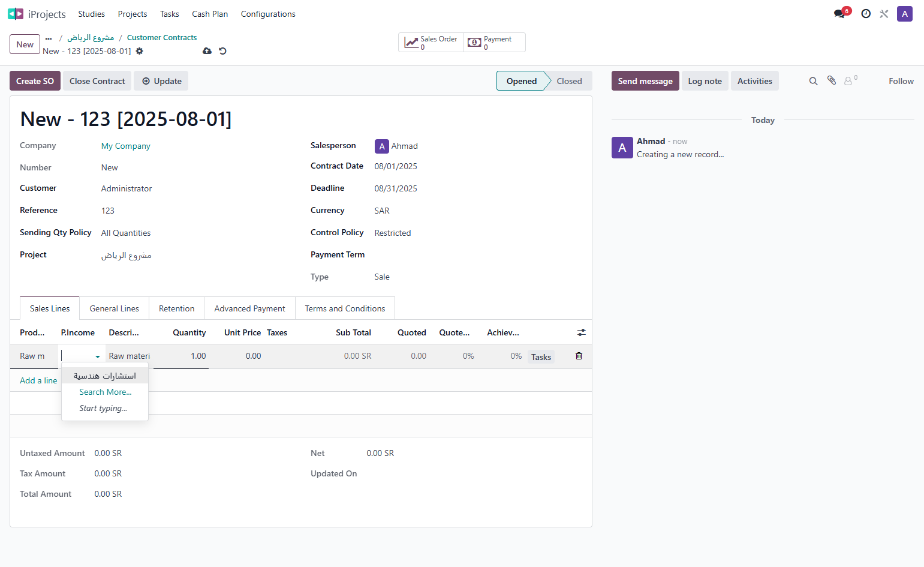Image resolution: width=924 pixels, height=567 pixels.
Task: Expand the breadcrumb ellipsis menu
Action: pyautogui.click(x=49, y=38)
